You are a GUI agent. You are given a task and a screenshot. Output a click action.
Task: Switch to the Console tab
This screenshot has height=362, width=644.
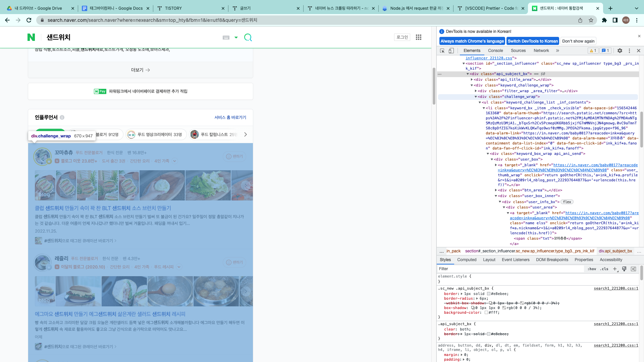495,51
